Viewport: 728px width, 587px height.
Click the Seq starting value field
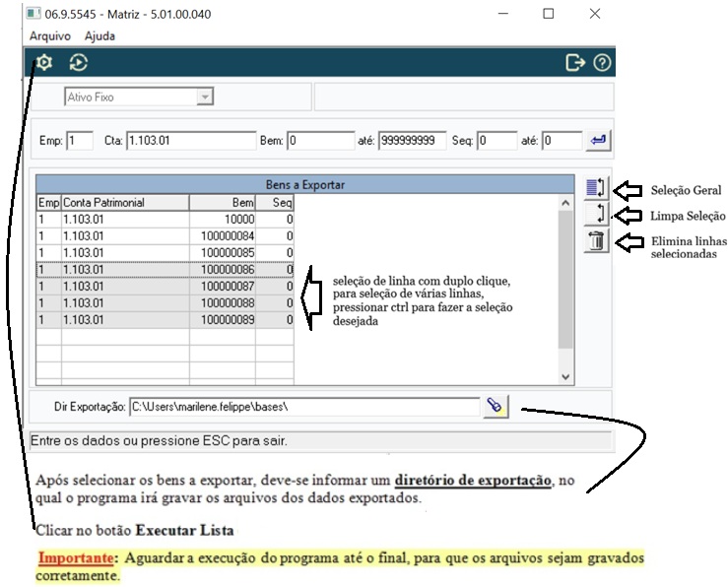(496, 141)
